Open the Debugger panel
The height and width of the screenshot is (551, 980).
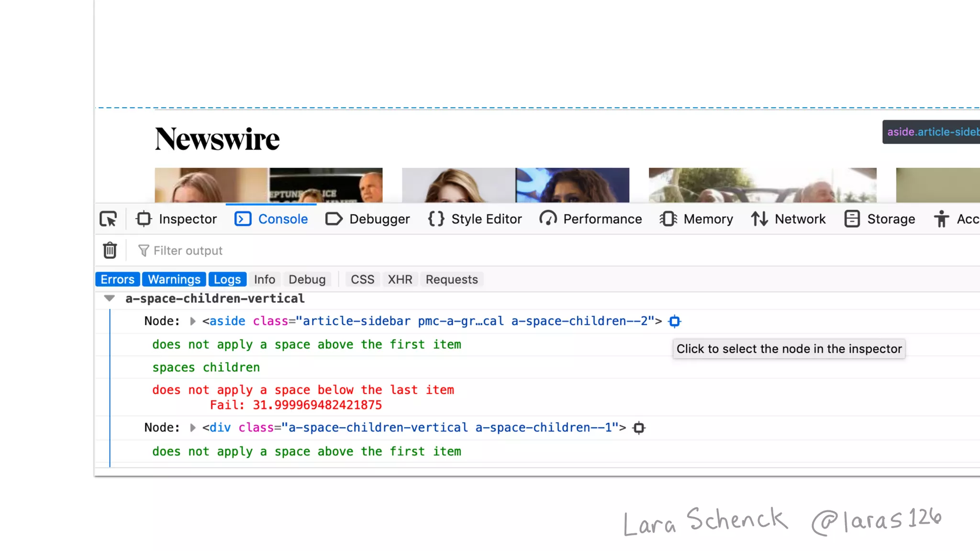(367, 219)
